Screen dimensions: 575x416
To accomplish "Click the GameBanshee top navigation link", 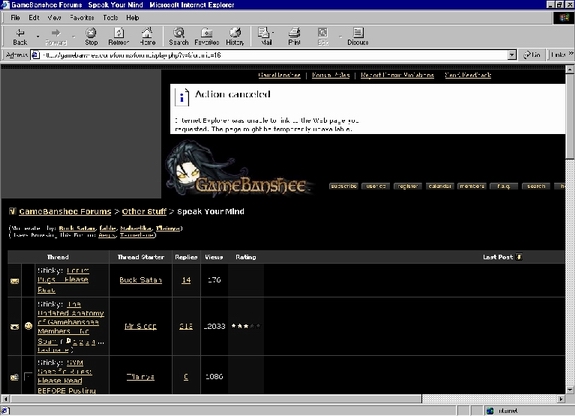I will (x=279, y=75).
